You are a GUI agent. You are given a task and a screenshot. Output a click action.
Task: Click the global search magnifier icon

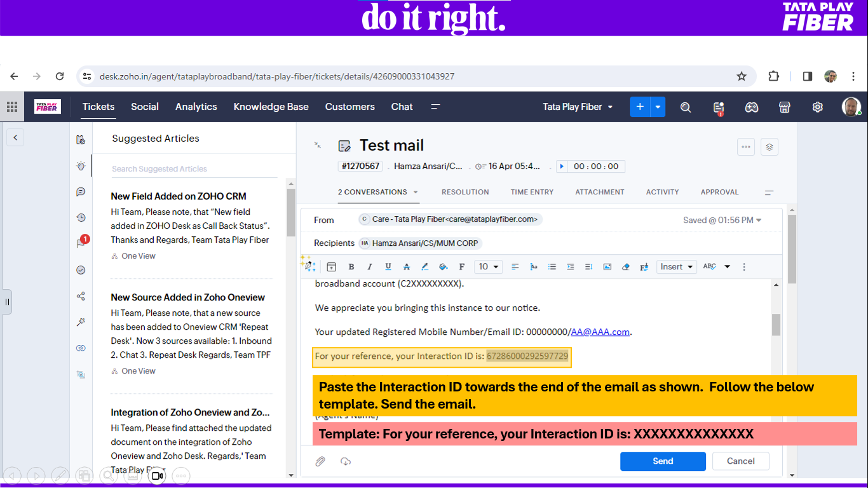(x=686, y=107)
